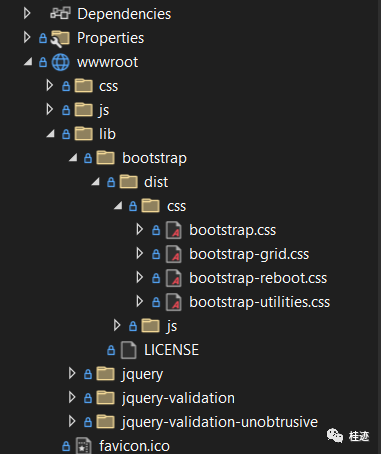Screen dimensions: 381x454
Task: Click the bootstrap.css file icon
Action: tap(174, 230)
